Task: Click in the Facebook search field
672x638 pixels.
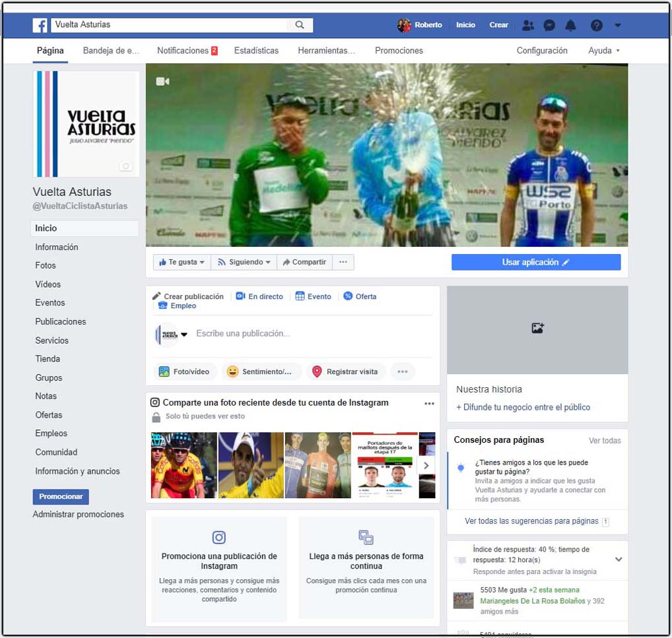Action: [170, 25]
